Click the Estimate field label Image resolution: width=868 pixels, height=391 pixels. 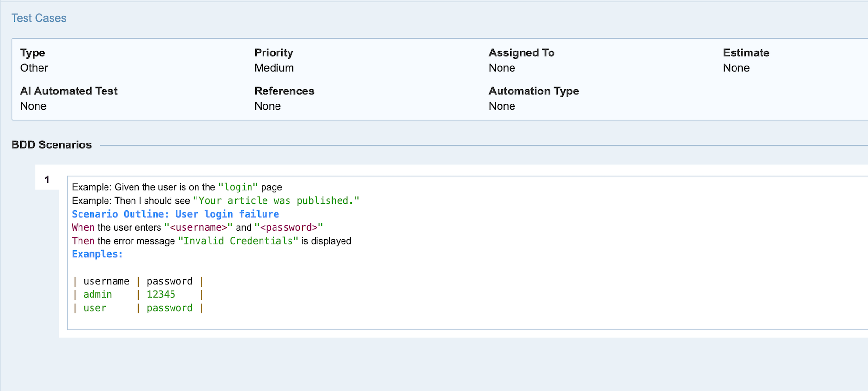pyautogui.click(x=746, y=53)
